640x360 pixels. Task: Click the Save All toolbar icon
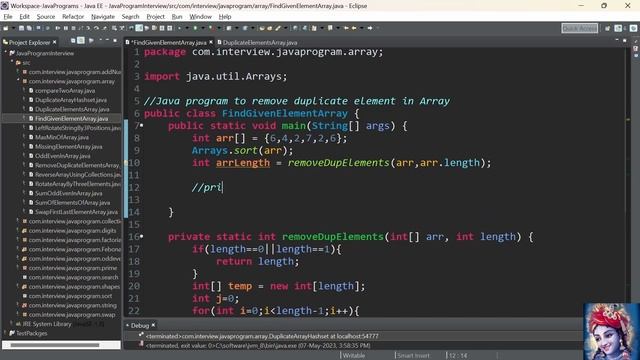point(29,28)
